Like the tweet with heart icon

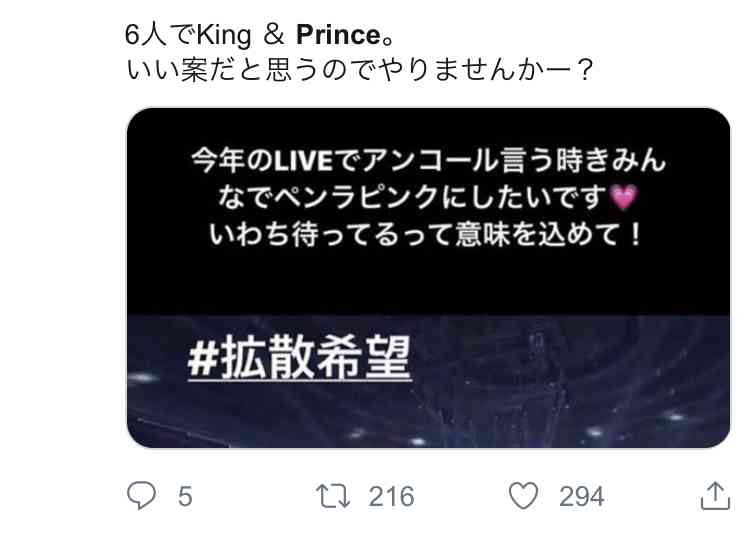pos(523,496)
